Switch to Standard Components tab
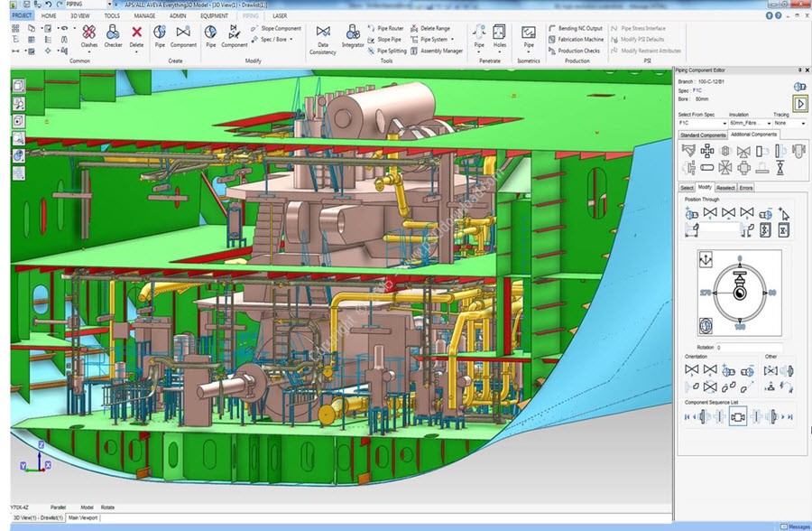Image resolution: width=812 pixels, height=531 pixels. click(x=702, y=135)
